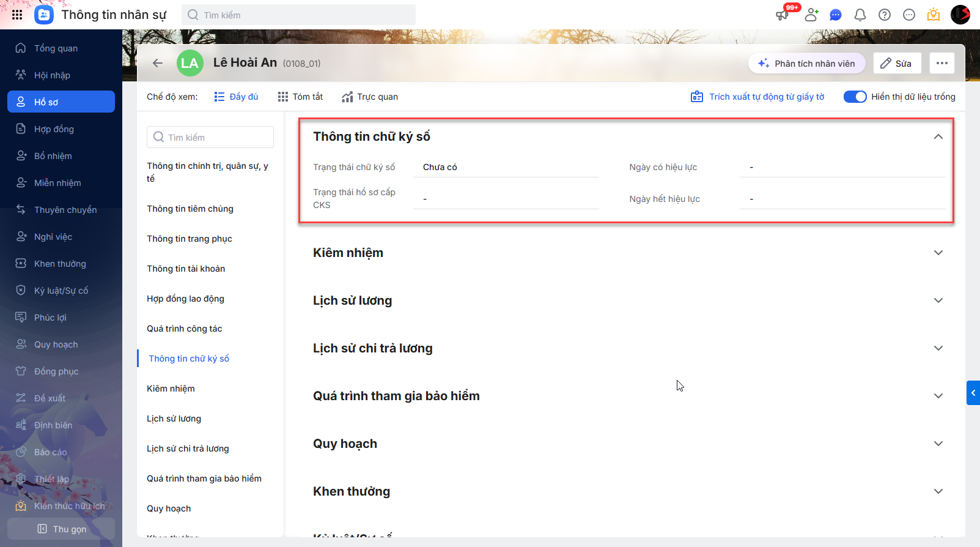The width and height of the screenshot is (980, 547).
Task: Expand Quá trình tham gia bảo hiểm section
Action: 938,396
